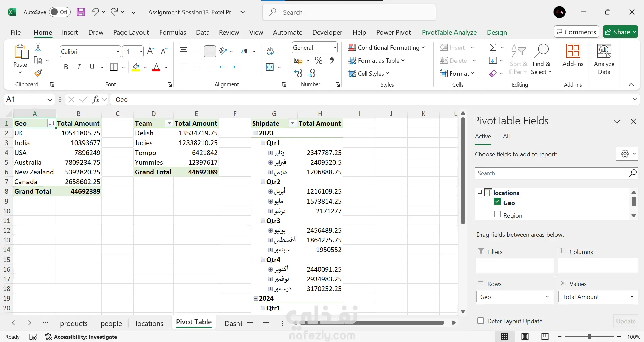Open Analyze Data tool
Screen dimensions: 644x342
(x=604, y=59)
